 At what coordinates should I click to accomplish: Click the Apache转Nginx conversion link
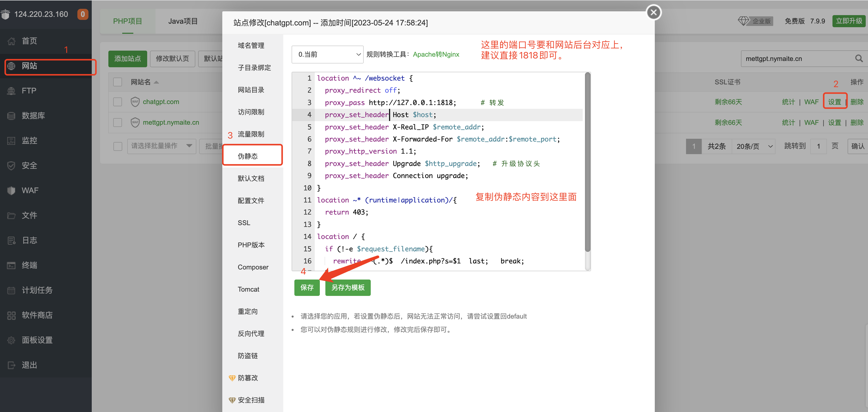coord(436,54)
